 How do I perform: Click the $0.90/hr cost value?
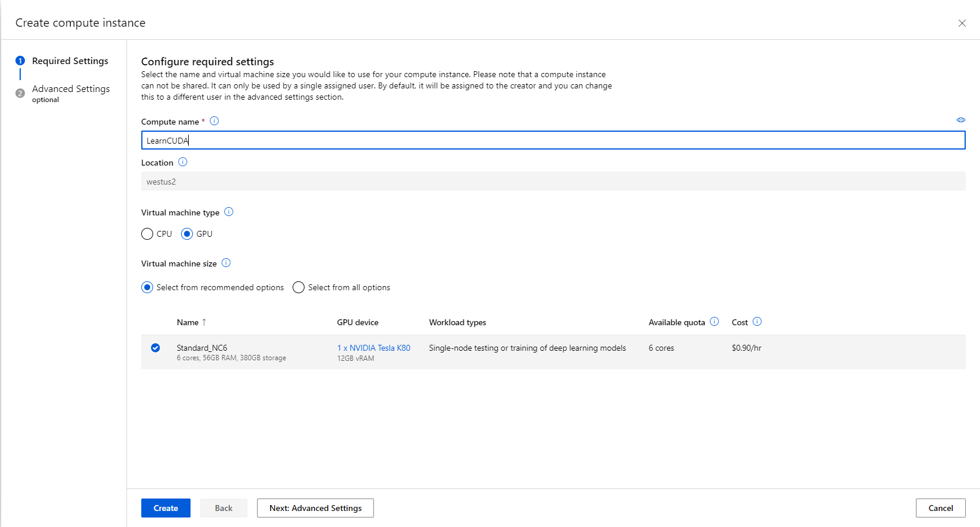(x=747, y=348)
